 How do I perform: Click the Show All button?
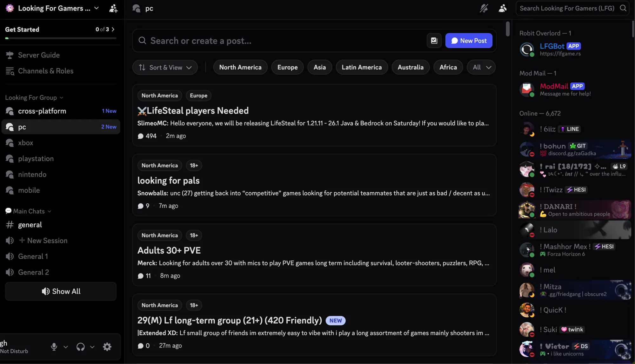click(61, 291)
